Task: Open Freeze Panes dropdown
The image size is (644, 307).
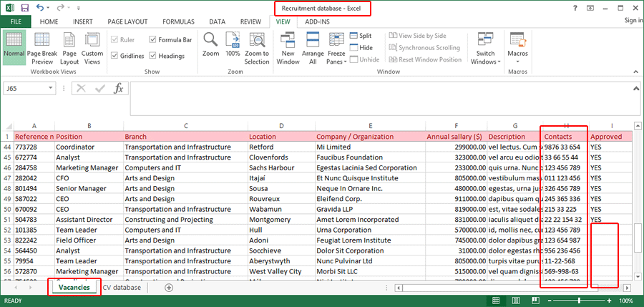Action: point(337,47)
